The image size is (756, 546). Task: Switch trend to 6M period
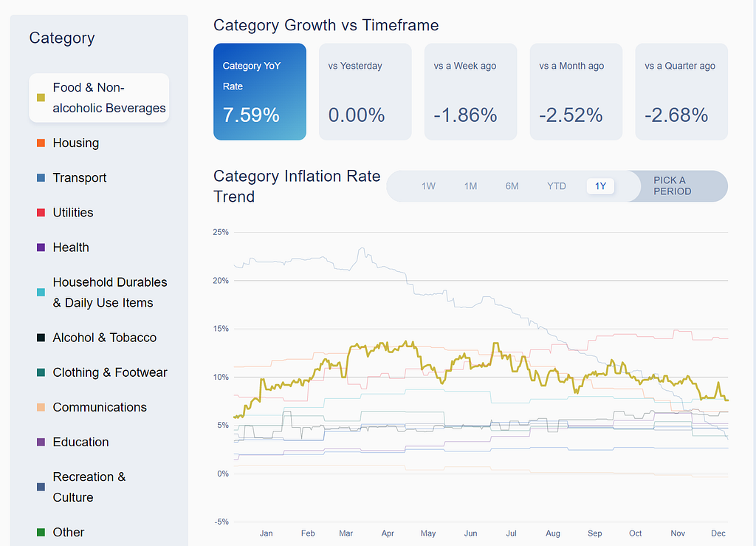pyautogui.click(x=512, y=186)
